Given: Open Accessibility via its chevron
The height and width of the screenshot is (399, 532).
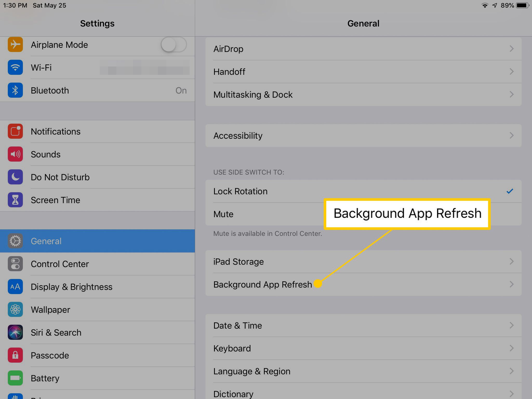Looking at the screenshot, I should 511,136.
